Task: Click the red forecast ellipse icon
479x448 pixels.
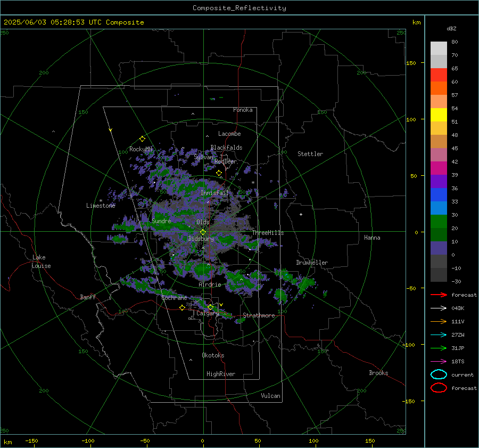Action: [x=439, y=388]
